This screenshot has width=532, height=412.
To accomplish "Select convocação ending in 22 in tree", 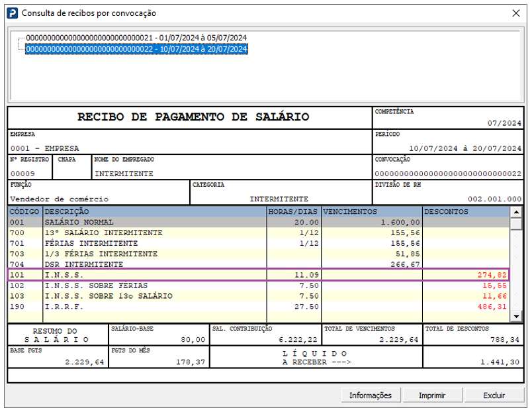I will click(136, 49).
